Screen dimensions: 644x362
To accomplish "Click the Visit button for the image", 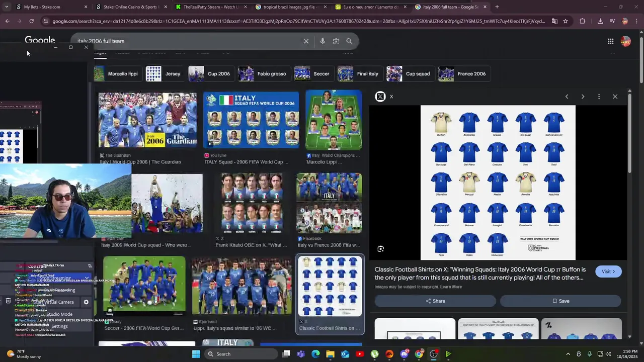I will click(x=608, y=271).
